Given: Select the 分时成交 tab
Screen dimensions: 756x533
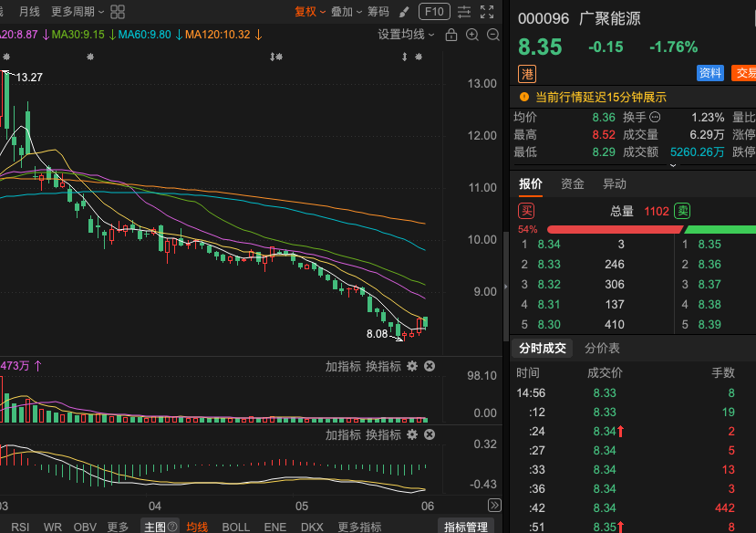Looking at the screenshot, I should click(543, 349).
